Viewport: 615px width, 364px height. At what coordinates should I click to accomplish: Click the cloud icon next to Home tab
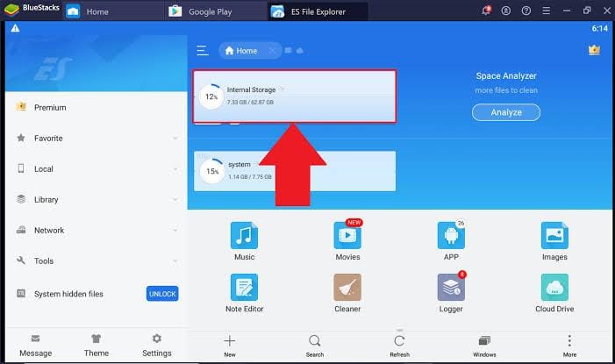coord(300,51)
